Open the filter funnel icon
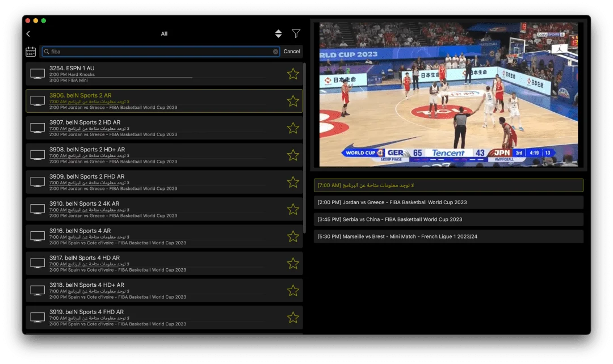613x364 pixels. point(296,33)
